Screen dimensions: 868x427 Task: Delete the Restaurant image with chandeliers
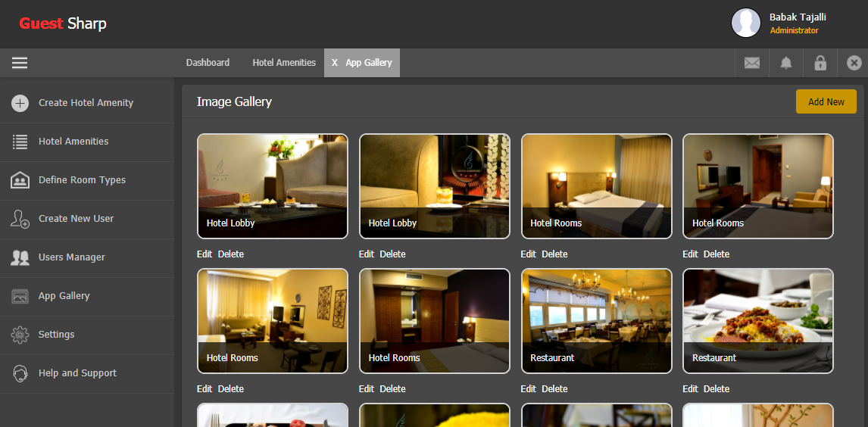click(x=554, y=389)
